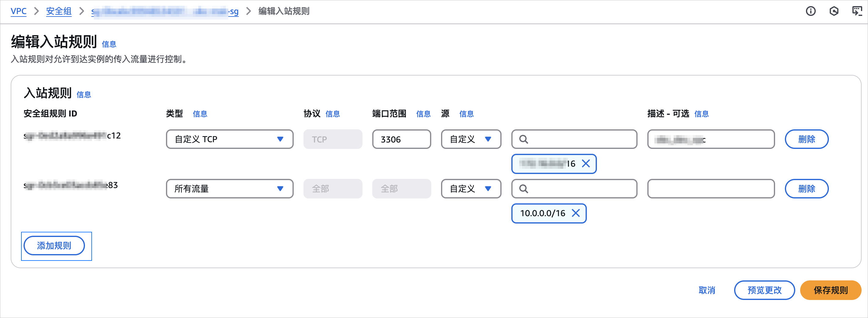Viewport: 868px width, 318px height.
Task: Click the description field of the 3306 rule
Action: tap(711, 139)
